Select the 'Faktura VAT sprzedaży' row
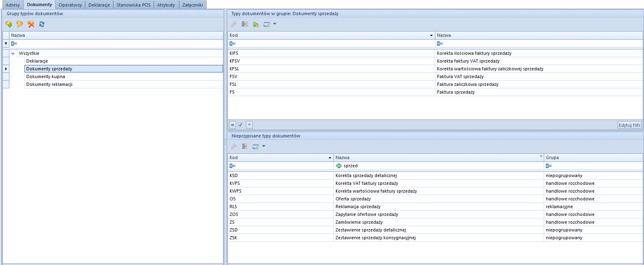Image resolution: width=644 pixels, height=265 pixels. (x=435, y=76)
